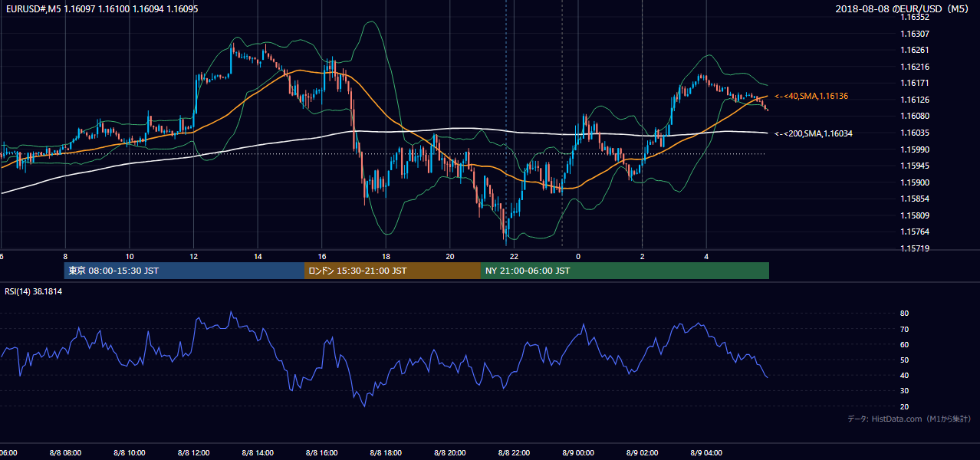The width and height of the screenshot is (980, 460).
Task: Click the 40 SMA 1.16136 orange label
Action: (x=811, y=96)
